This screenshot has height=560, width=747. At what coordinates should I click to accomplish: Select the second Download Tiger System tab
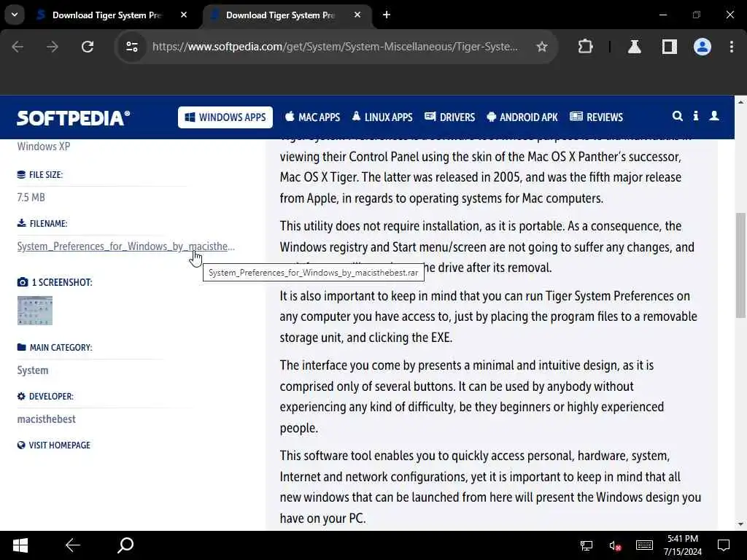click(279, 15)
